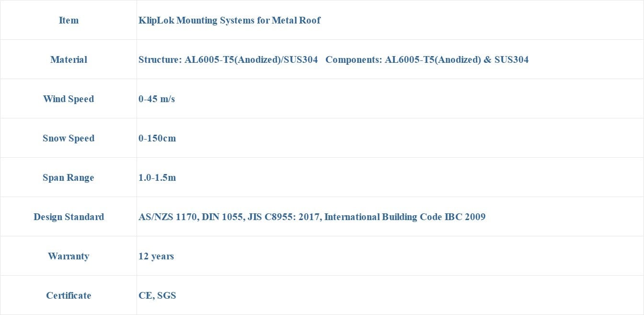Select the "Wind Speed" label cell
The image size is (644, 315).
pyautogui.click(x=69, y=99)
